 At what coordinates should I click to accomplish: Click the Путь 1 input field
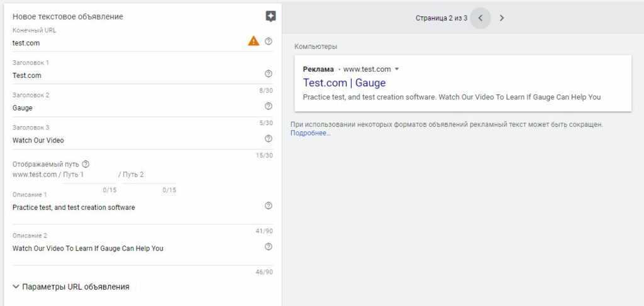point(90,175)
